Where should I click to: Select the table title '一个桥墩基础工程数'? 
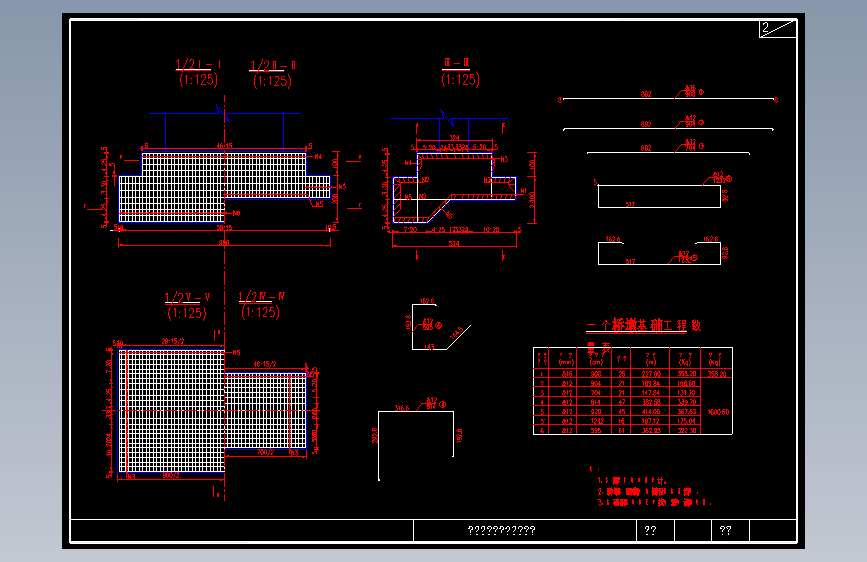point(643,326)
